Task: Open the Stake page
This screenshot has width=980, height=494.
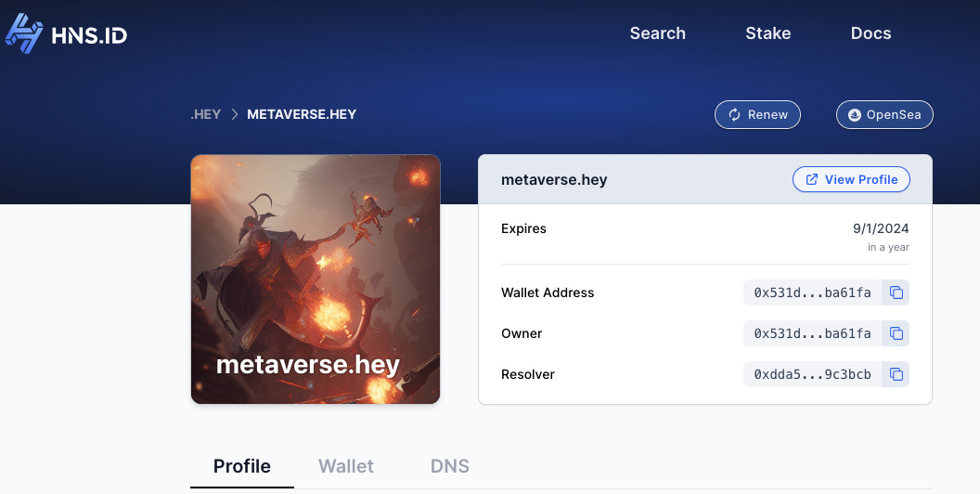Action: point(768,33)
